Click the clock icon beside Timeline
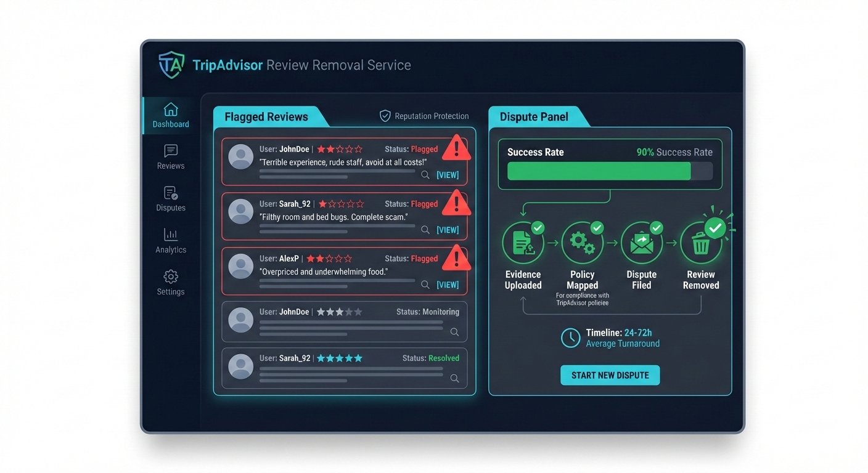 571,338
